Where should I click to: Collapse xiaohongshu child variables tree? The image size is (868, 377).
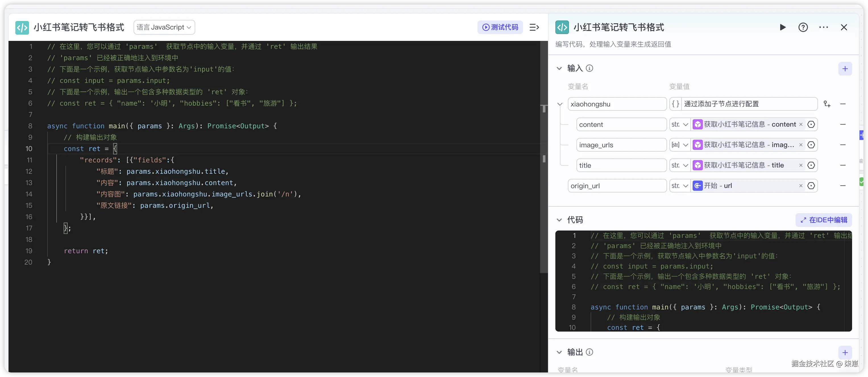tap(560, 104)
